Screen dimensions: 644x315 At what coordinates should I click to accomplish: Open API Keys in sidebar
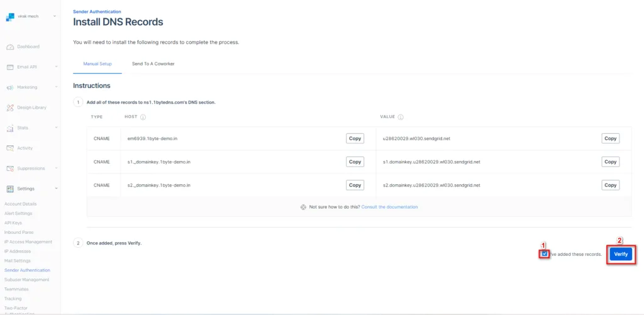tap(13, 223)
